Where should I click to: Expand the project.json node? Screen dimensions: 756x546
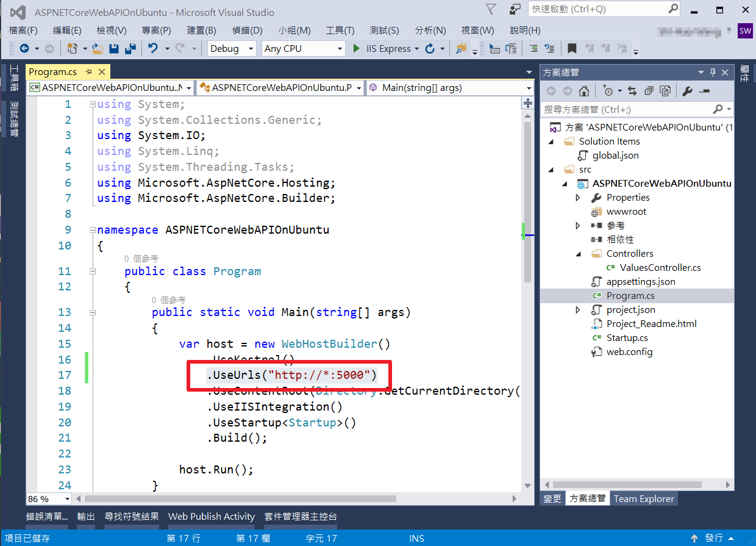pyautogui.click(x=578, y=310)
